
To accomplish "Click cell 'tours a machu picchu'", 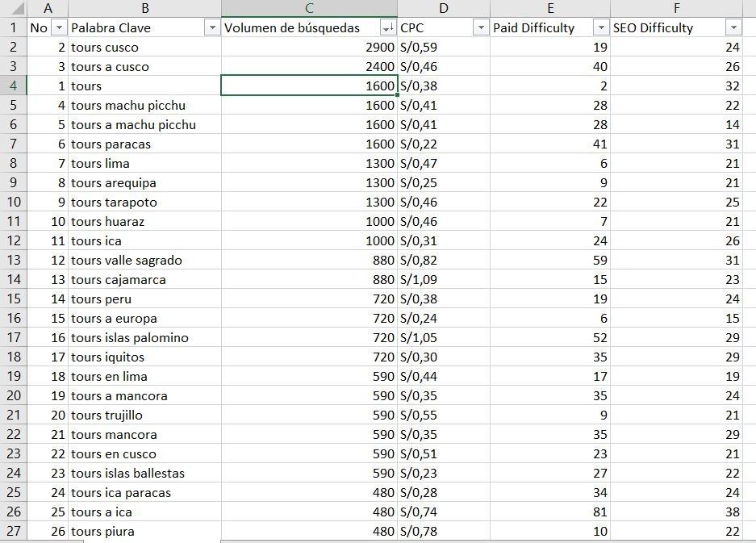I will tap(144, 124).
